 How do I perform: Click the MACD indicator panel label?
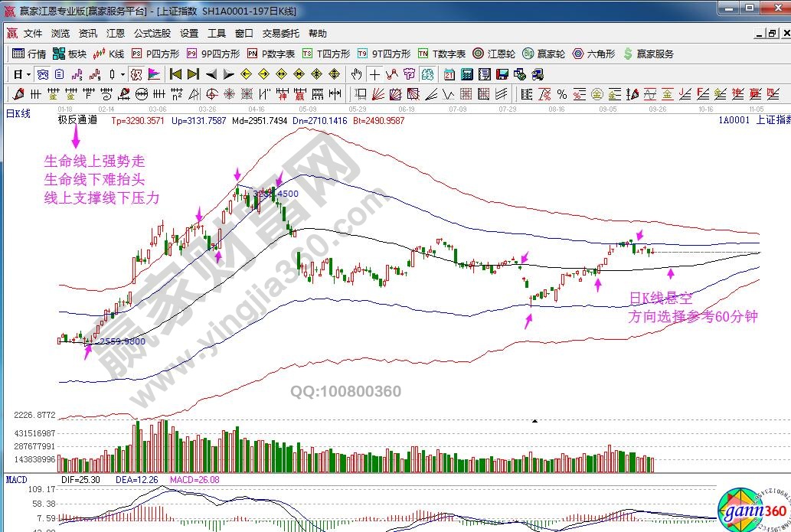coord(16,479)
